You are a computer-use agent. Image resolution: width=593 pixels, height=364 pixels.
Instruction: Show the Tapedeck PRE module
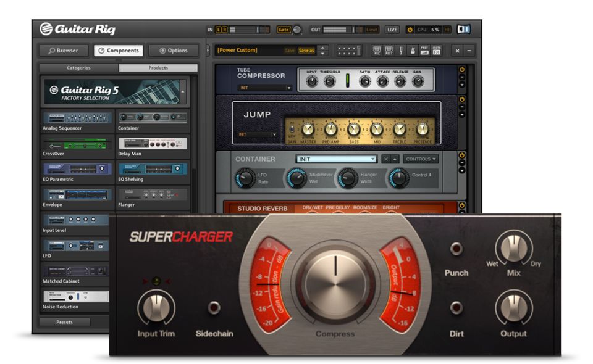pos(376,51)
